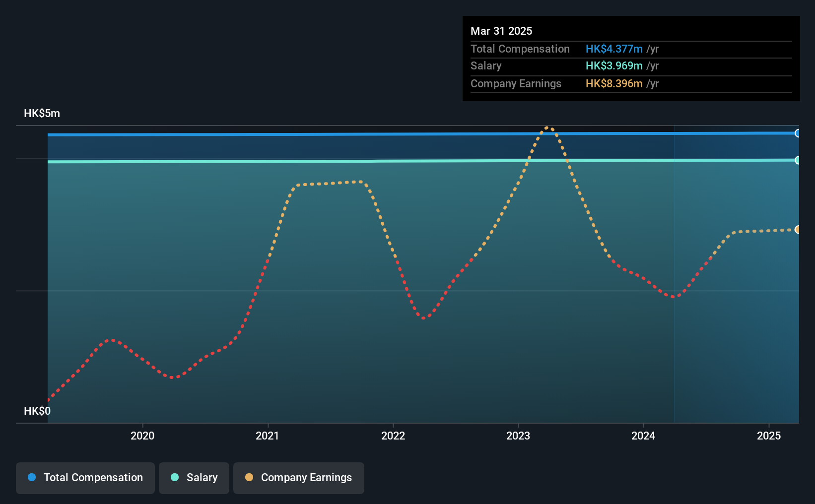Select the Salary endpoint marker on chart
The width and height of the screenshot is (815, 504).
click(798, 160)
